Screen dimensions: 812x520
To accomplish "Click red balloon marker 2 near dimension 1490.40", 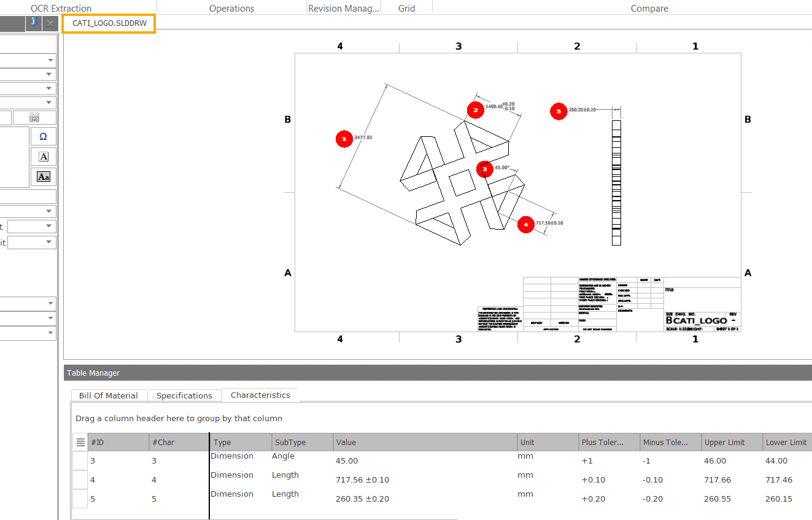I will [x=476, y=110].
